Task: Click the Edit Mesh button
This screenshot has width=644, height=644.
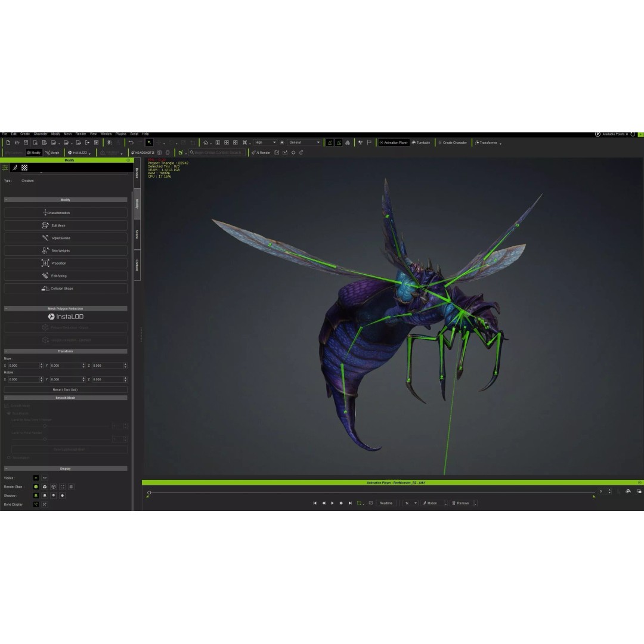Action: (66, 225)
